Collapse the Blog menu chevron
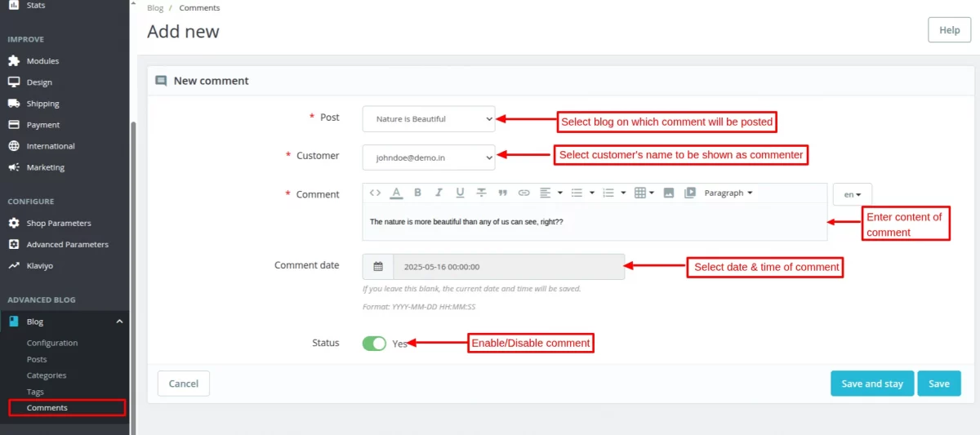The height and width of the screenshot is (435, 980). coord(119,322)
